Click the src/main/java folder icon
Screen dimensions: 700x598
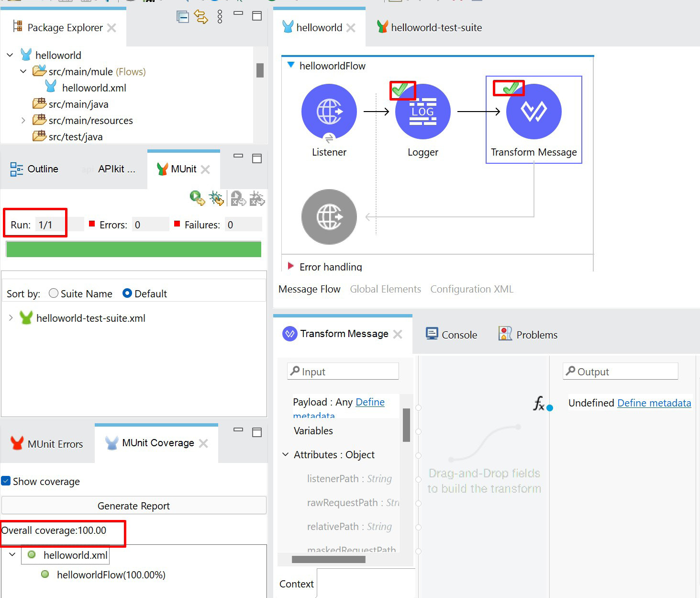pyautogui.click(x=39, y=103)
